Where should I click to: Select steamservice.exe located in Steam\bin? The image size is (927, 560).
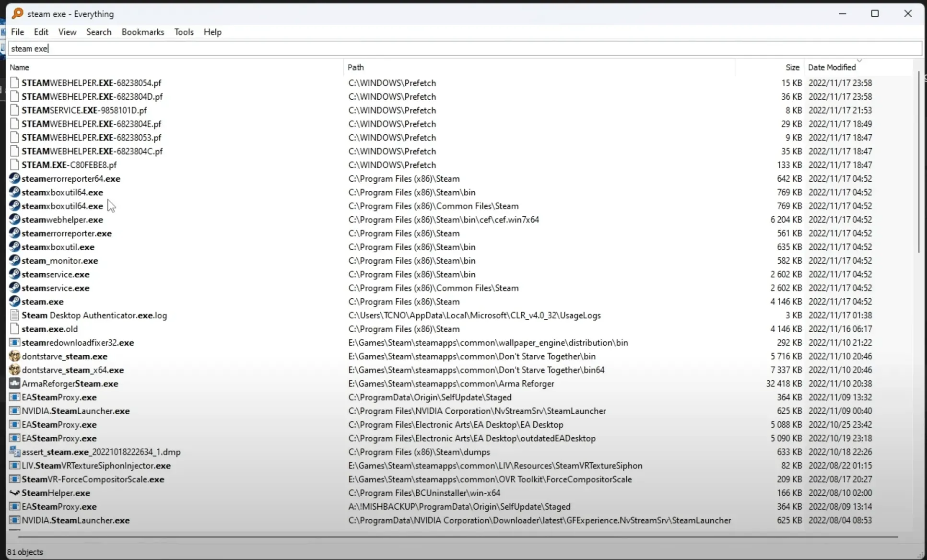pyautogui.click(x=56, y=274)
